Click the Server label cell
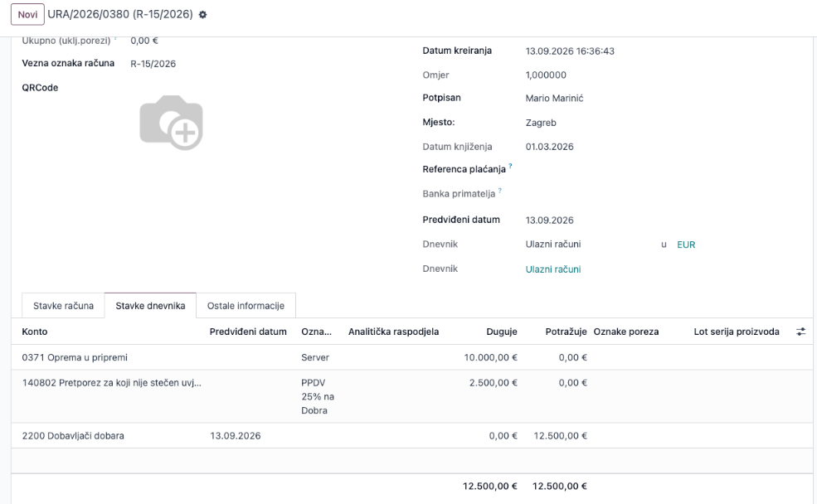This screenshot has width=817, height=504. (x=315, y=358)
